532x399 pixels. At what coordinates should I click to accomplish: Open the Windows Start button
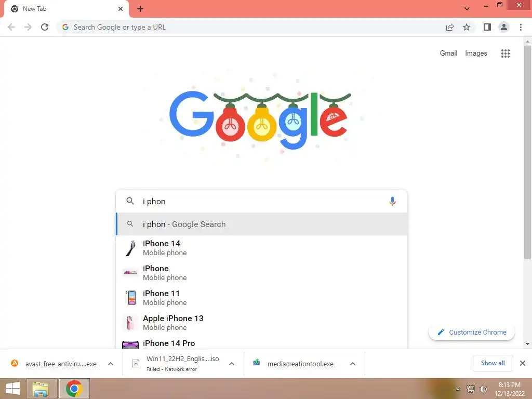(12, 389)
